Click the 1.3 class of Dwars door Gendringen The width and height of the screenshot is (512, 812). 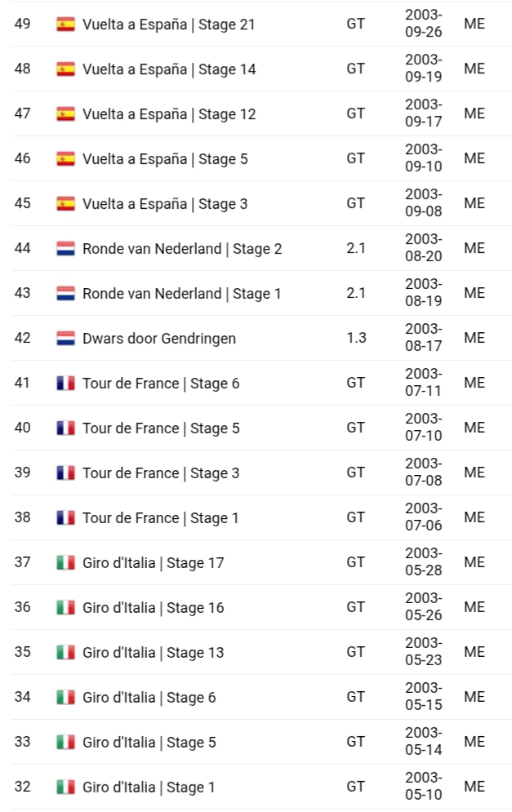357,338
